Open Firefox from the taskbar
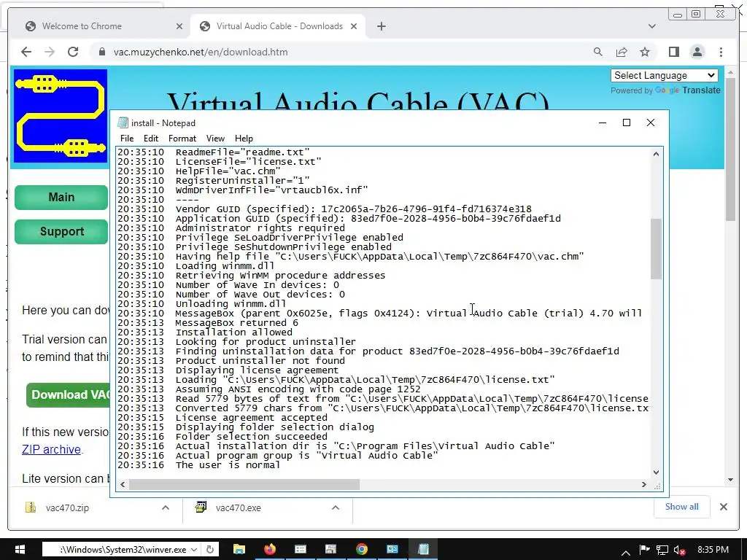The height and width of the screenshot is (560, 747). pos(270,549)
